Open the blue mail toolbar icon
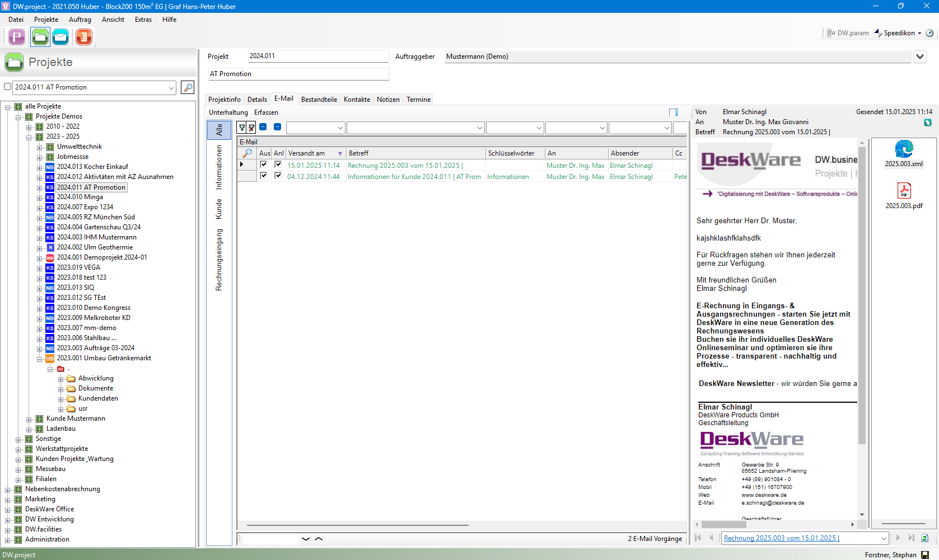 61,37
